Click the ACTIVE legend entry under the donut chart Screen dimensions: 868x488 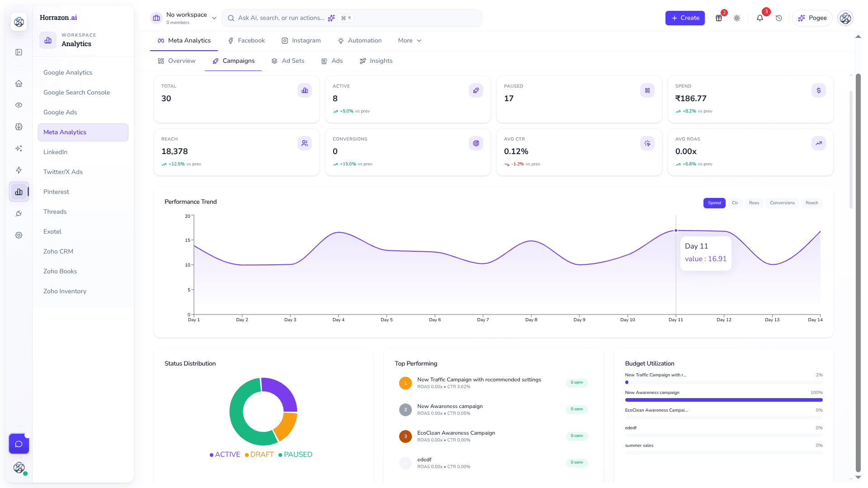pyautogui.click(x=225, y=455)
